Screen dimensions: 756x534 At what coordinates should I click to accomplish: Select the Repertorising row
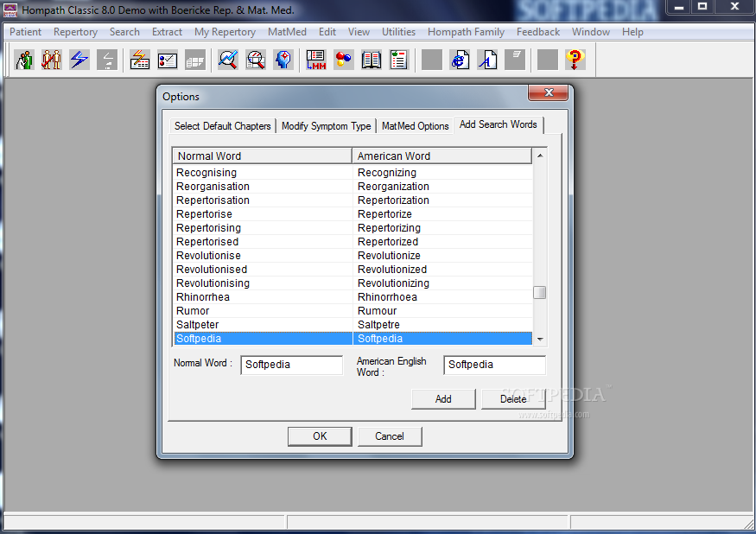tap(353, 228)
